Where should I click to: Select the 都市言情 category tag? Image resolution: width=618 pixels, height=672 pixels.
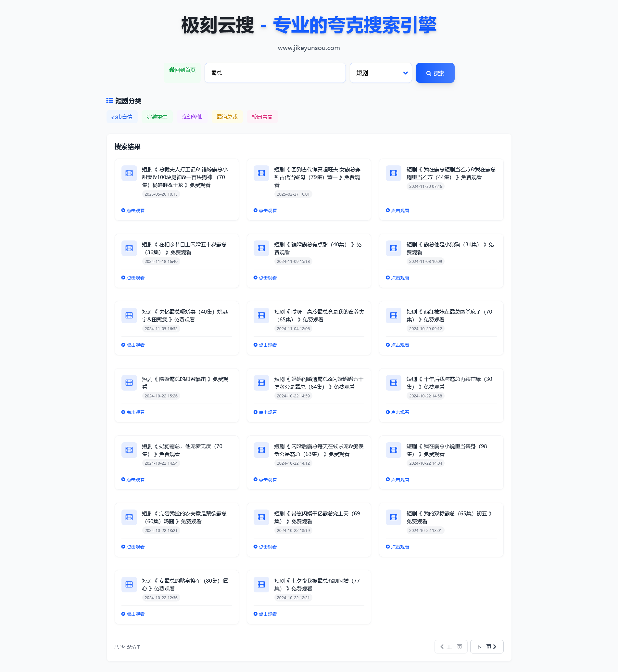click(122, 117)
